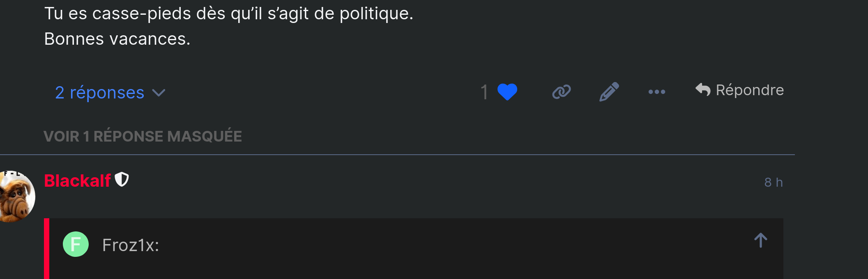The height and width of the screenshot is (279, 868).
Task: Click the text 'Bonnes vacances.'
Action: pyautogui.click(x=117, y=39)
